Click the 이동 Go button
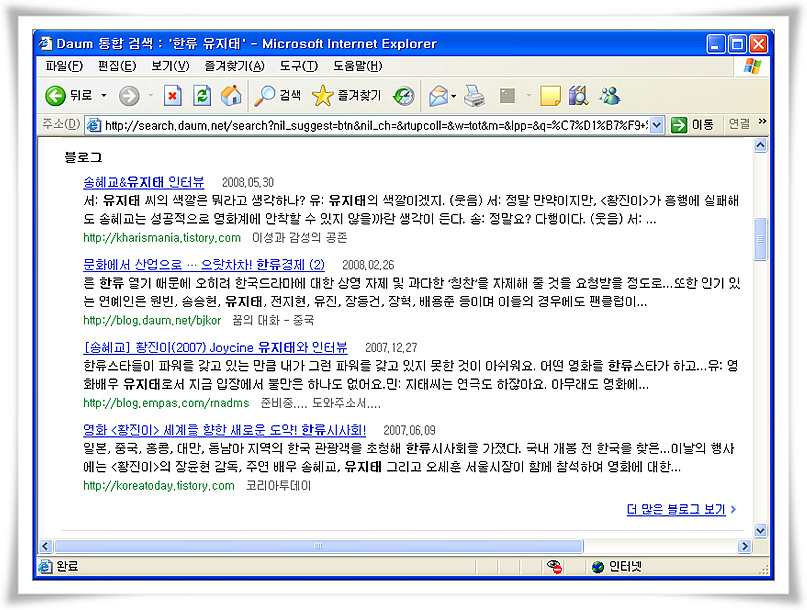The height and width of the screenshot is (610, 807). [x=693, y=125]
